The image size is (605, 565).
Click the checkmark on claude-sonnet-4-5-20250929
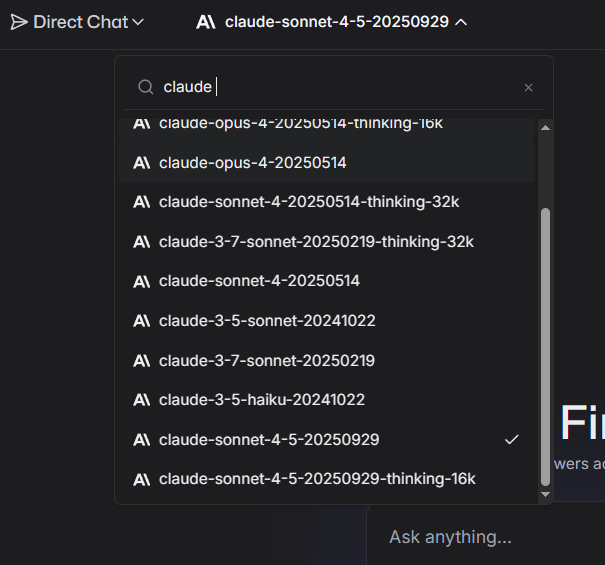click(512, 439)
